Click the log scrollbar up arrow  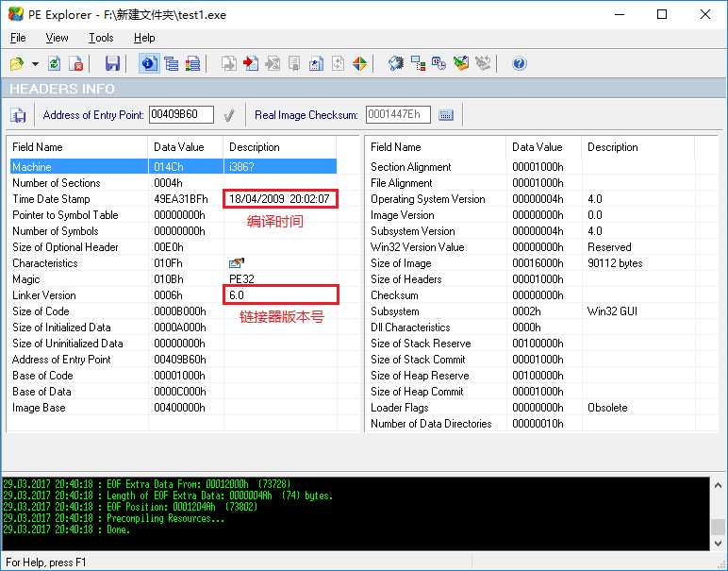pos(719,486)
